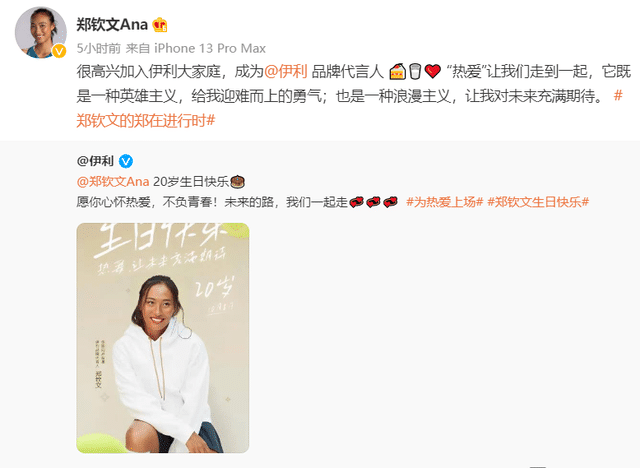This screenshot has height=468, width=640.
Task: Click the iPhone 13 Pro Max source
Action: tap(210, 49)
